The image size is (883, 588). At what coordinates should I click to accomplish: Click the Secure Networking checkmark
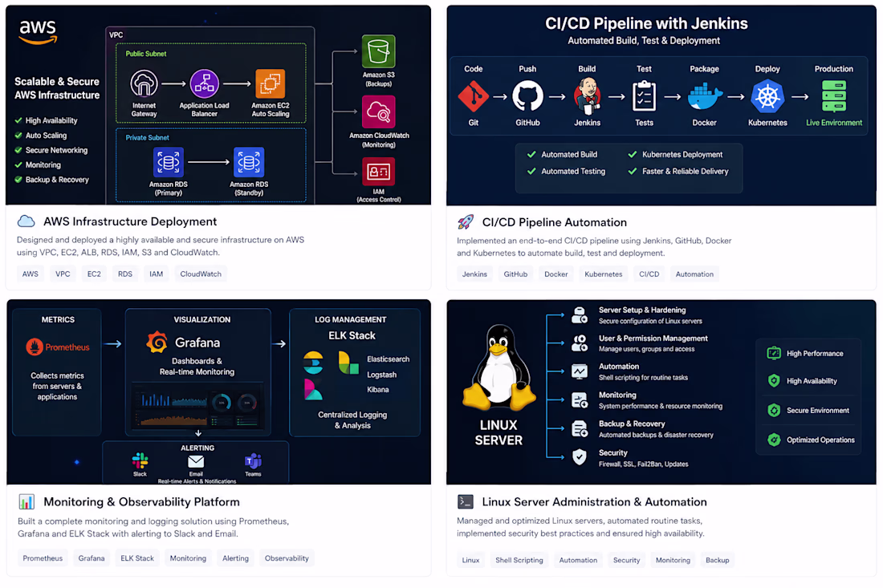pyautogui.click(x=18, y=150)
